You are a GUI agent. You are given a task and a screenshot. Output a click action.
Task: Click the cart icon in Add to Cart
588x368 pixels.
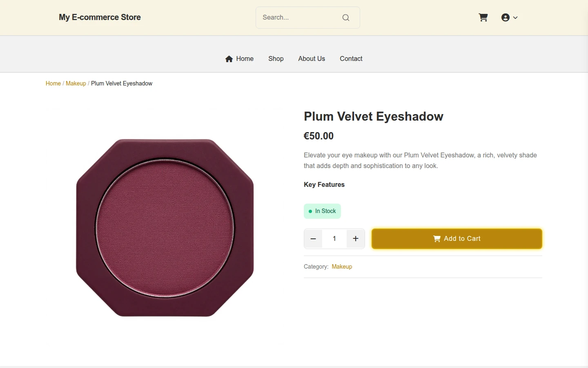pyautogui.click(x=437, y=239)
